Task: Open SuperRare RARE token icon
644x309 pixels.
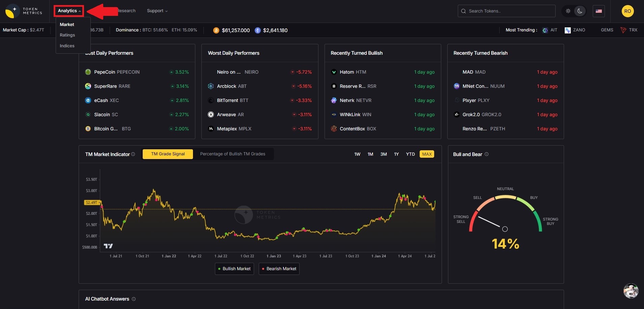Action: (88, 86)
